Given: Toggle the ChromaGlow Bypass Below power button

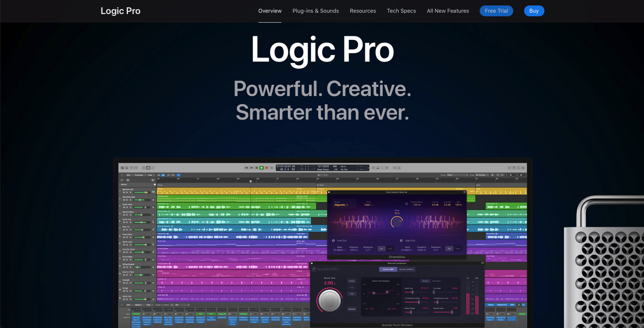Looking at the screenshot, I should (x=406, y=203).
